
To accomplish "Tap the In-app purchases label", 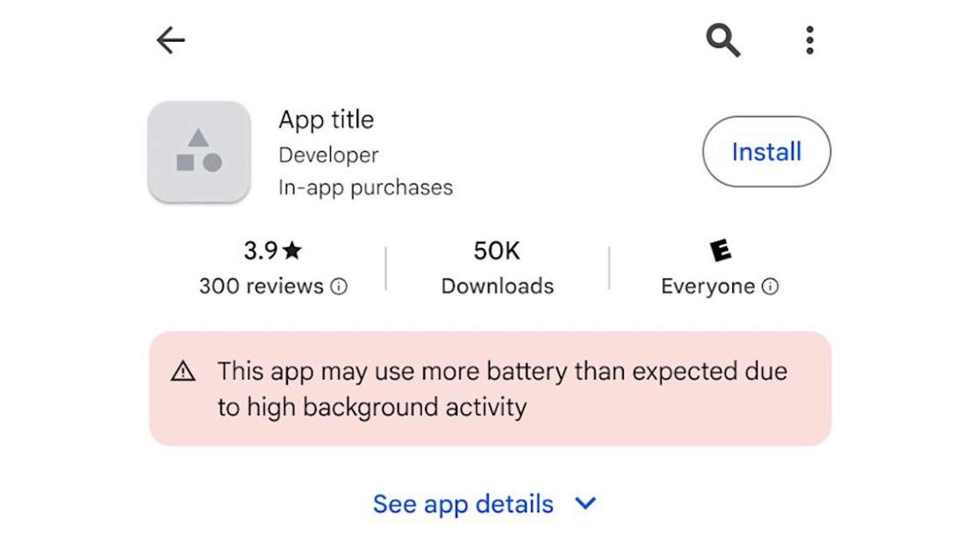I will pyautogui.click(x=365, y=188).
